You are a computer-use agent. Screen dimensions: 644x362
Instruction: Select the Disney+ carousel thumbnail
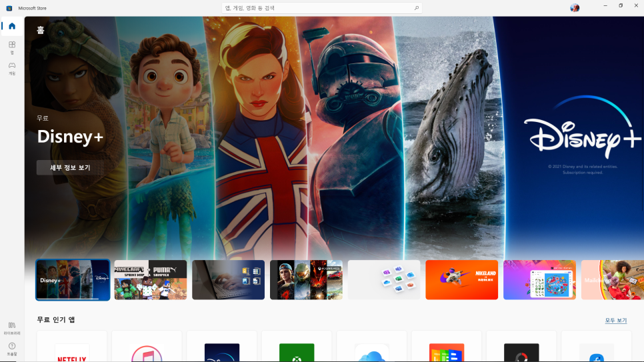[73, 280]
